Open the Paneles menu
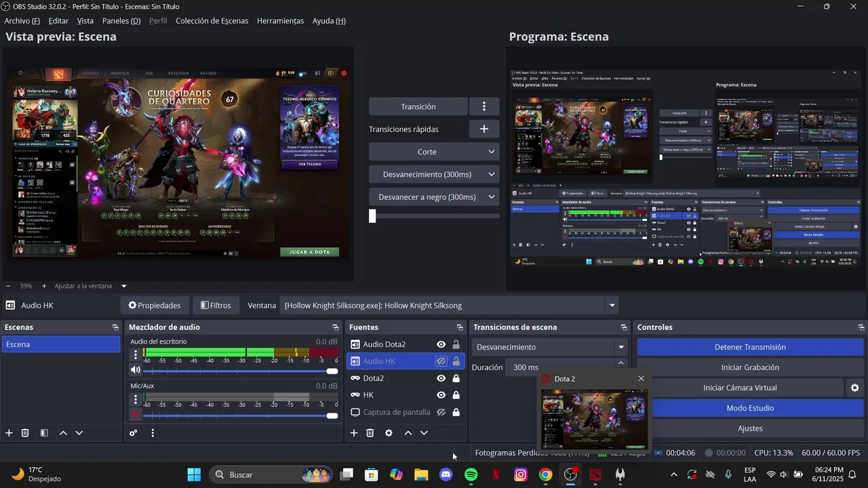This screenshot has height=488, width=868. click(121, 21)
